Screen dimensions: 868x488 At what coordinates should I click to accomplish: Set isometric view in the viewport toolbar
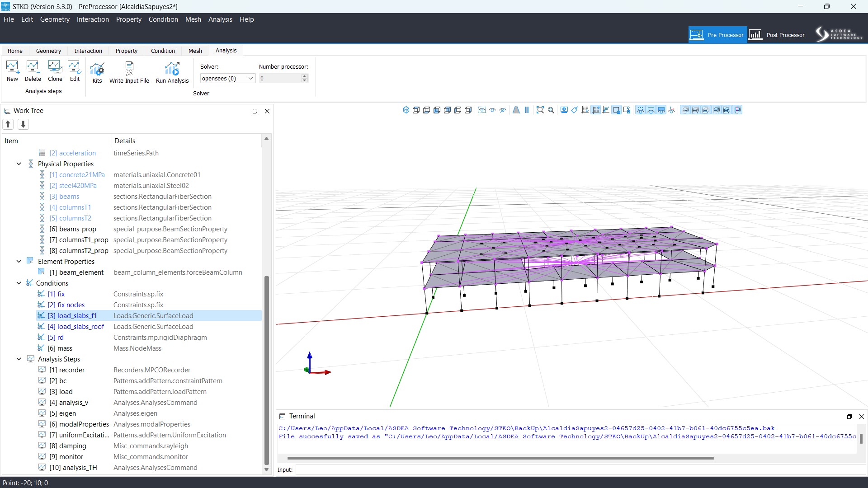pyautogui.click(x=406, y=110)
